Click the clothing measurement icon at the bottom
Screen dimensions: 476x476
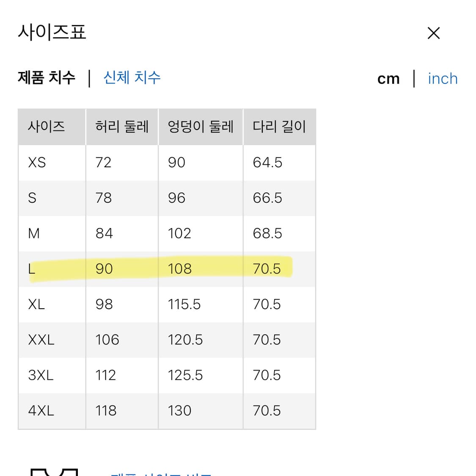(x=51, y=470)
